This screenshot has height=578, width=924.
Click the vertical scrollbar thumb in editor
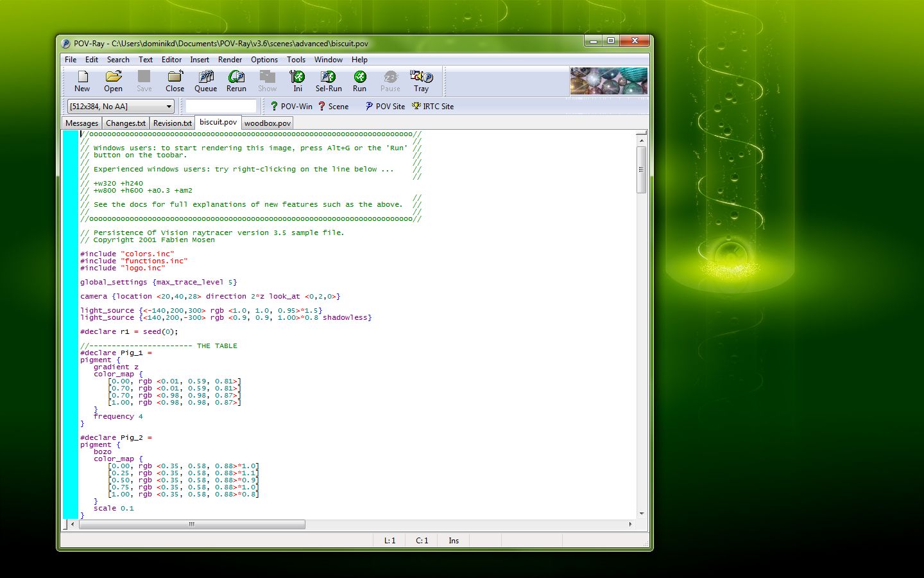click(x=641, y=170)
